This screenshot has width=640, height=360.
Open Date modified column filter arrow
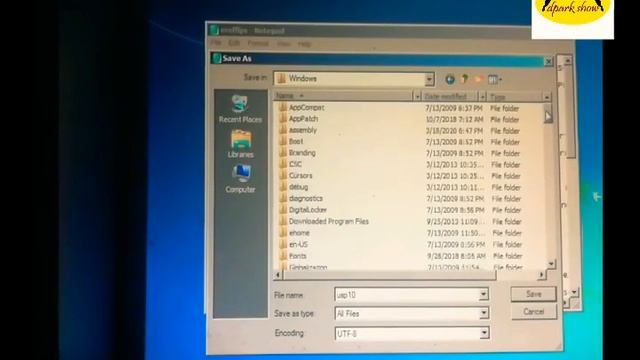[x=482, y=96]
